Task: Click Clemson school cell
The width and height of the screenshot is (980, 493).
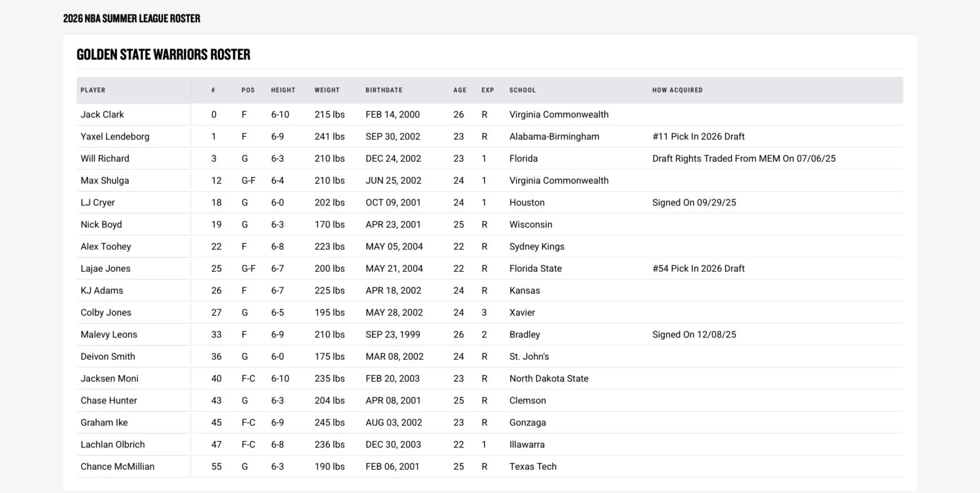Action: [x=527, y=401]
